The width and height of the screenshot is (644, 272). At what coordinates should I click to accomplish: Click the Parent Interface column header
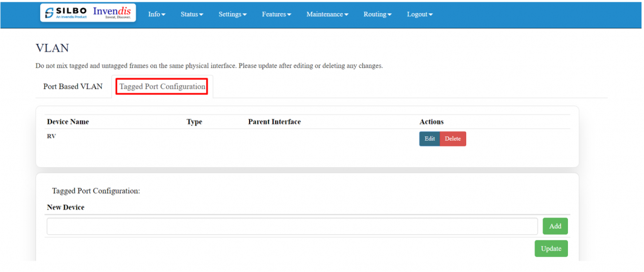click(x=274, y=122)
